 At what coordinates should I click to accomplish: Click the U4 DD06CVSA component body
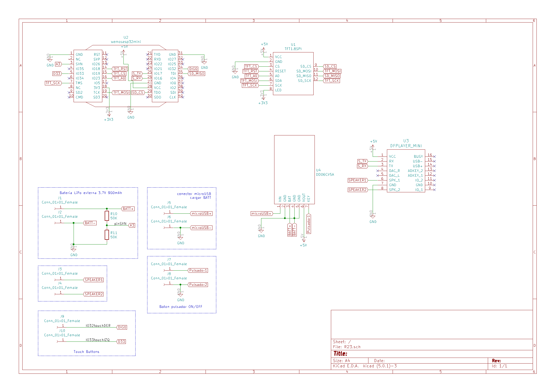coord(294,169)
